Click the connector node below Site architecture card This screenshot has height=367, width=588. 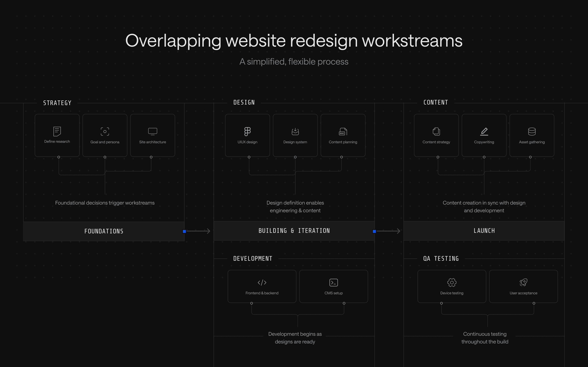click(151, 157)
